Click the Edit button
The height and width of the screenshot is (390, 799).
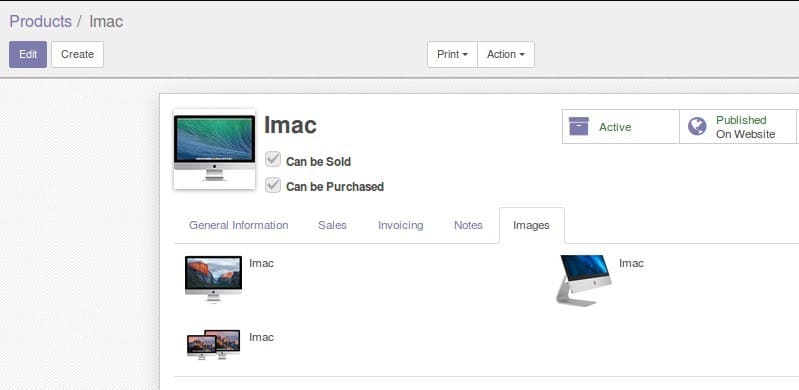click(28, 54)
